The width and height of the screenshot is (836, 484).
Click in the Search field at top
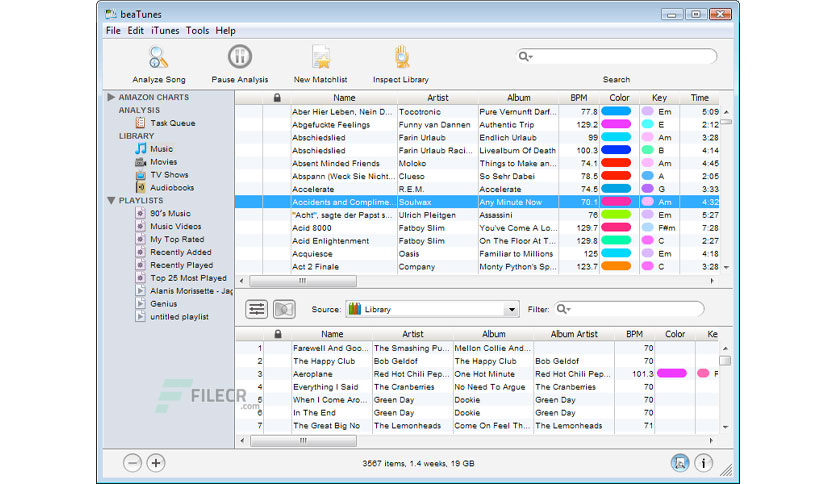(x=616, y=57)
